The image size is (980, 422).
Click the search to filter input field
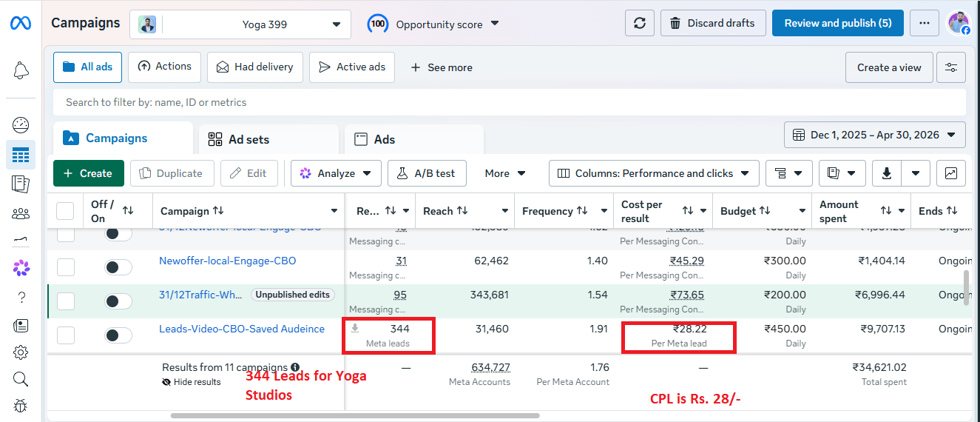point(510,102)
